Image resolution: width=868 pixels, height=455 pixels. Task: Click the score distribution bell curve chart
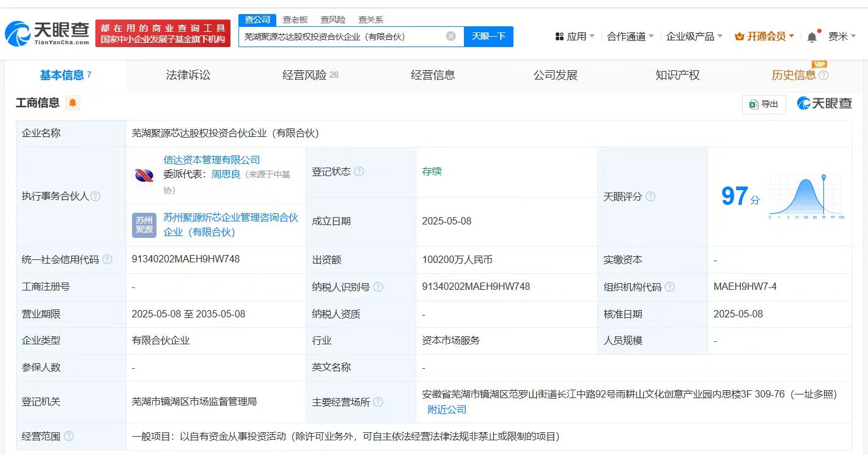pos(806,196)
